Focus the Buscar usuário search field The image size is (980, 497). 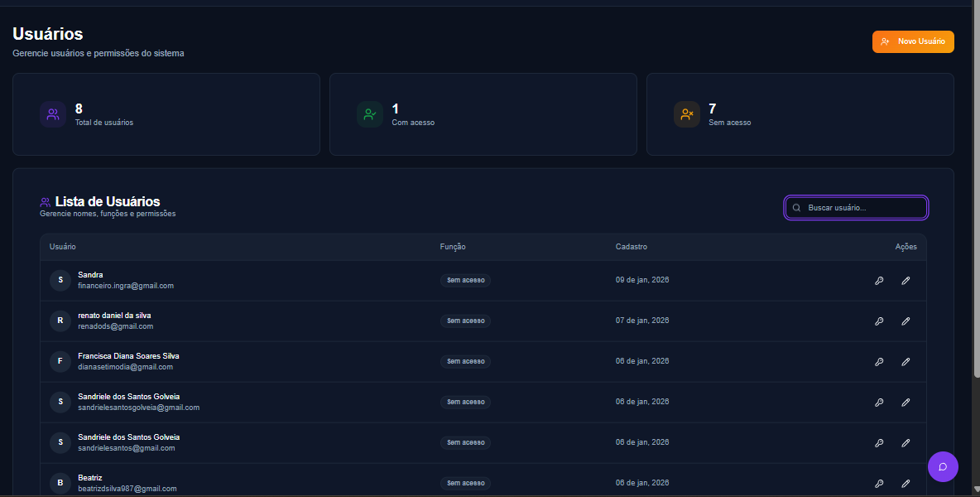coord(856,208)
